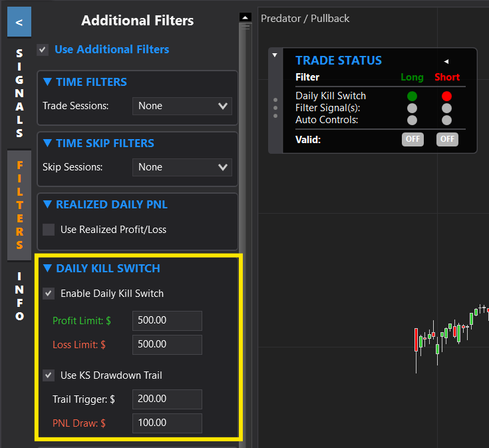Collapse the TIME FILTERS section
The image size is (489, 448).
click(47, 82)
